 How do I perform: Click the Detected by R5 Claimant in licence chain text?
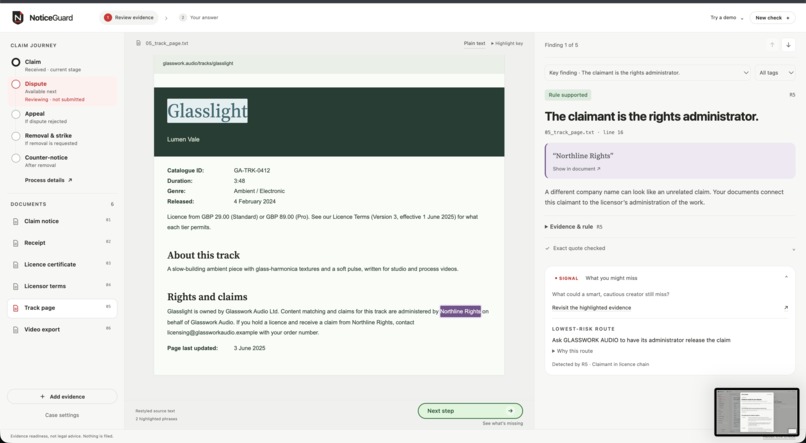(x=600, y=364)
